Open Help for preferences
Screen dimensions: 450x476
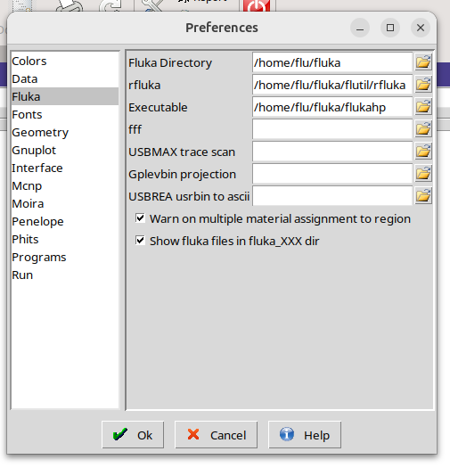(305, 435)
